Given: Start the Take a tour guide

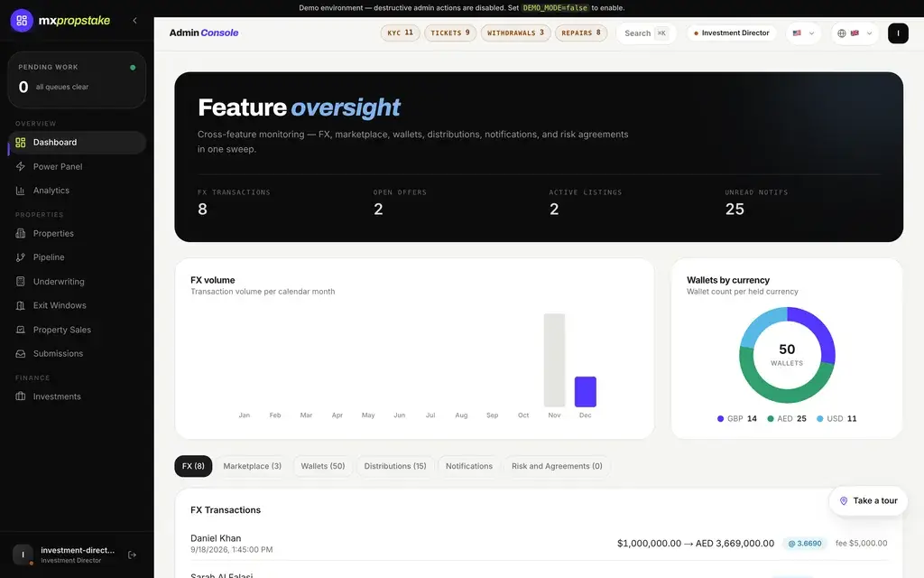Looking at the screenshot, I should [x=868, y=500].
